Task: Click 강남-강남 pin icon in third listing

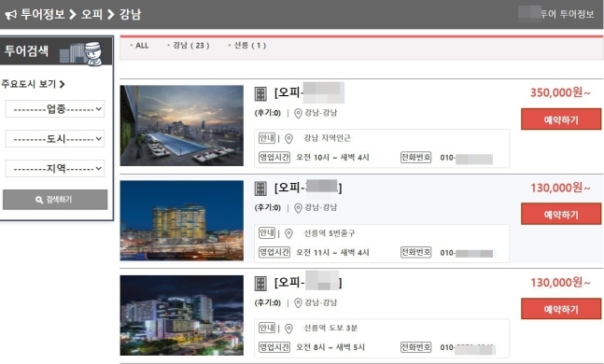Action: tap(298, 303)
